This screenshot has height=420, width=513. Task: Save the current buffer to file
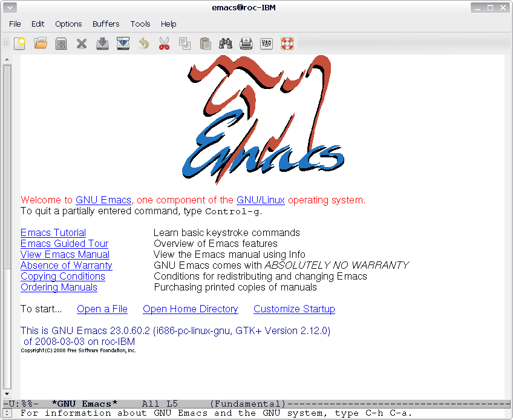(102, 43)
